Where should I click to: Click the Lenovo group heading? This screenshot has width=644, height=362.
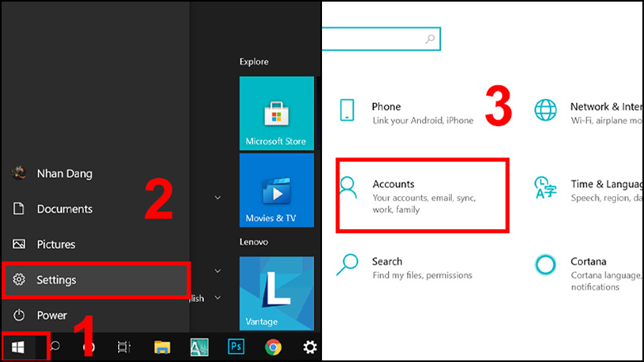253,242
